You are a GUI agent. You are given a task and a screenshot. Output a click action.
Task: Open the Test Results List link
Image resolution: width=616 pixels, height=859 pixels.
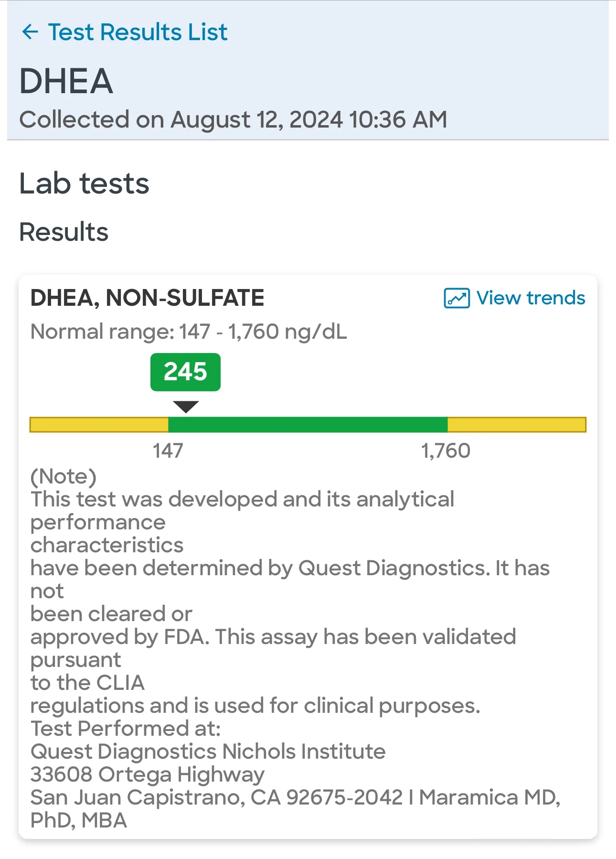138,32
